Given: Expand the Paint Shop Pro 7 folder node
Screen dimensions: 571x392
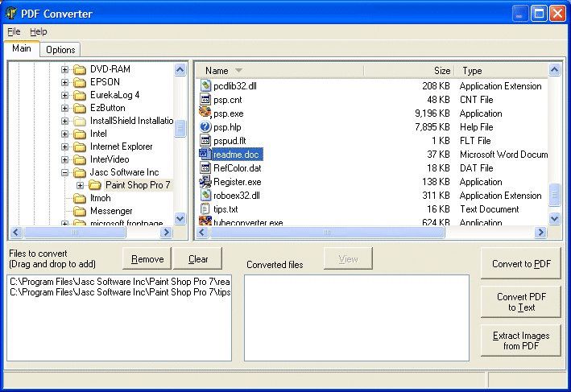Looking at the screenshot, I should [x=80, y=185].
